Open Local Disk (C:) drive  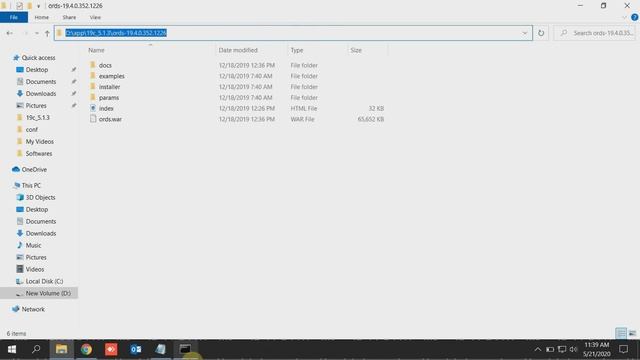tap(44, 282)
